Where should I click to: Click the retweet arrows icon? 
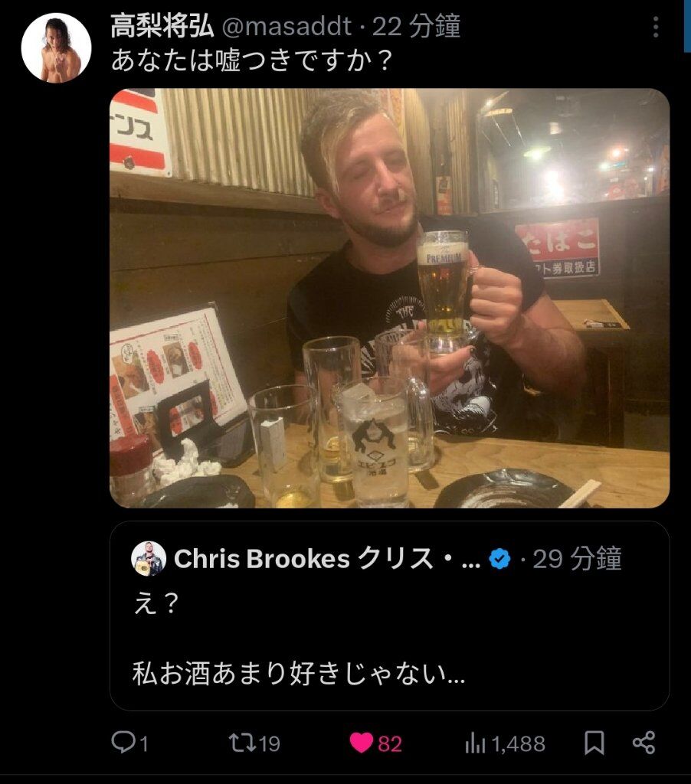[241, 743]
